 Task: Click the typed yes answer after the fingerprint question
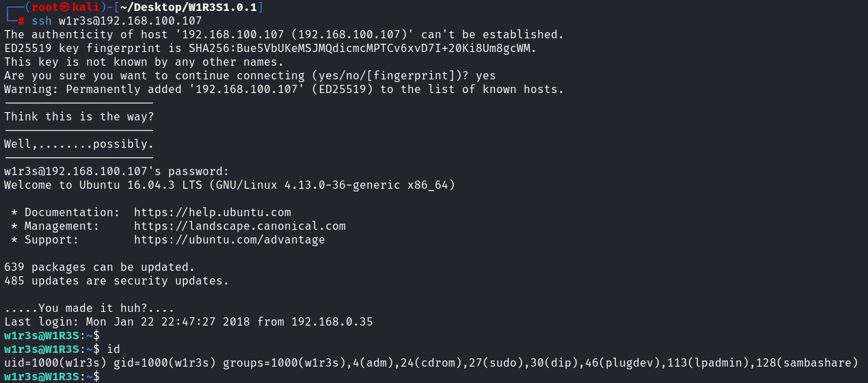click(485, 76)
